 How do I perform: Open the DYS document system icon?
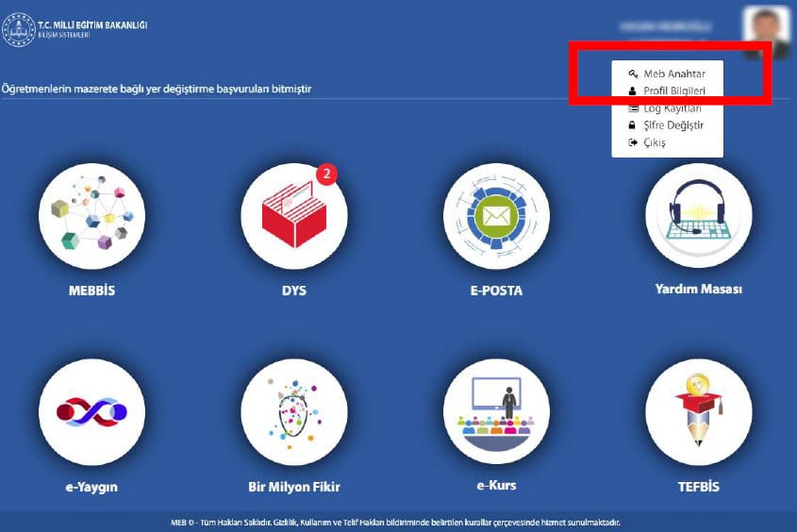294,216
